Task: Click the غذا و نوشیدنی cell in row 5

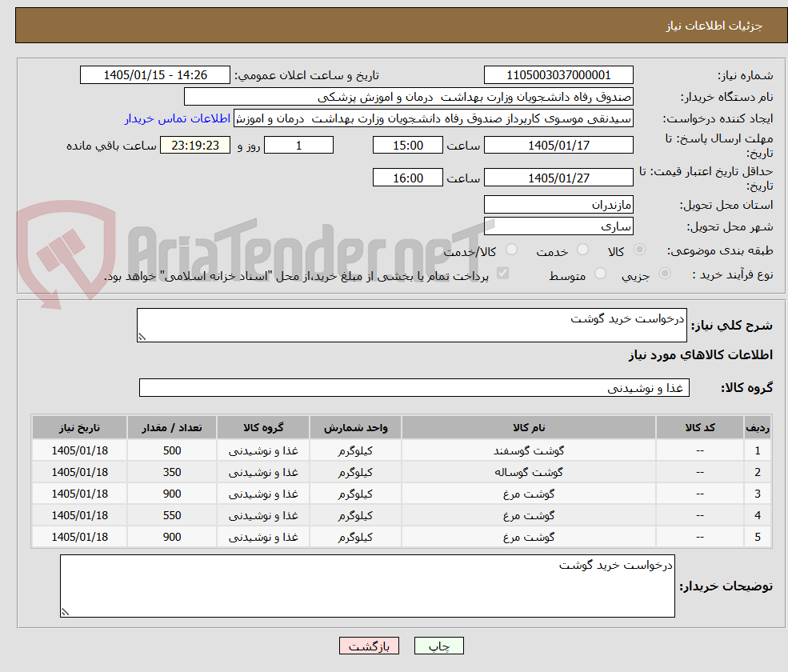Action: click(x=263, y=538)
